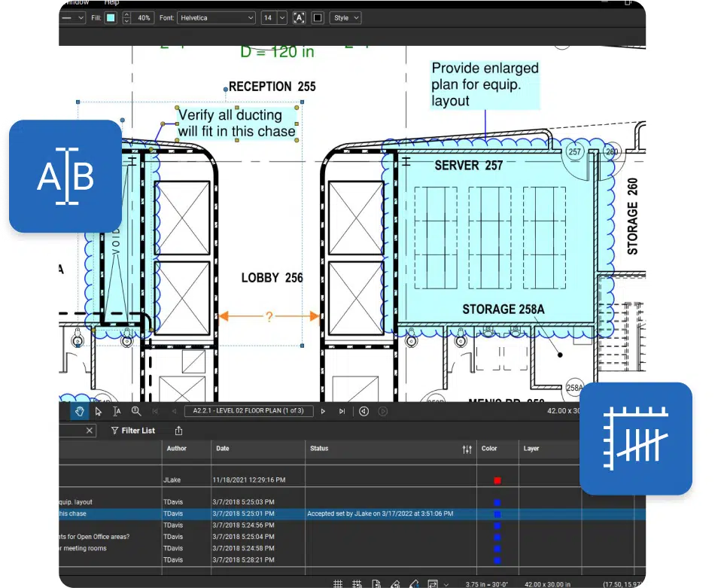This screenshot has height=588, width=721.
Task: Toggle snap to grid in status bar
Action: [x=357, y=583]
